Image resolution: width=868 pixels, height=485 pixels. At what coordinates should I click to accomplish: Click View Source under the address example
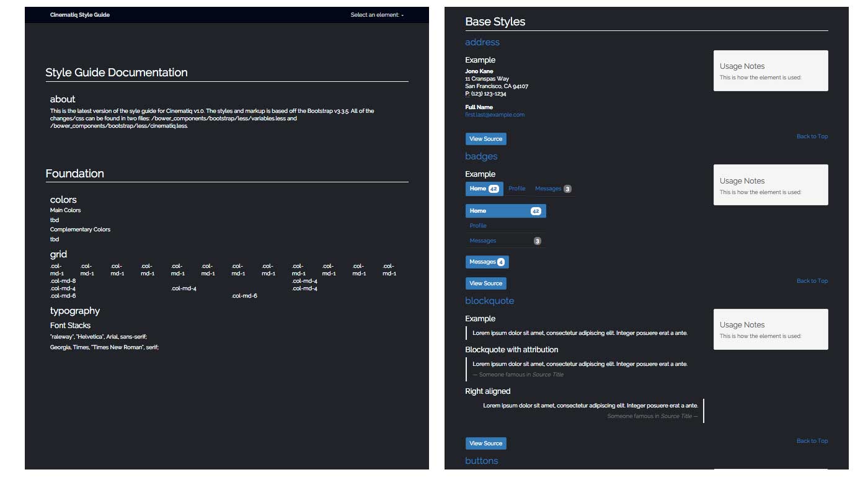[x=485, y=139]
